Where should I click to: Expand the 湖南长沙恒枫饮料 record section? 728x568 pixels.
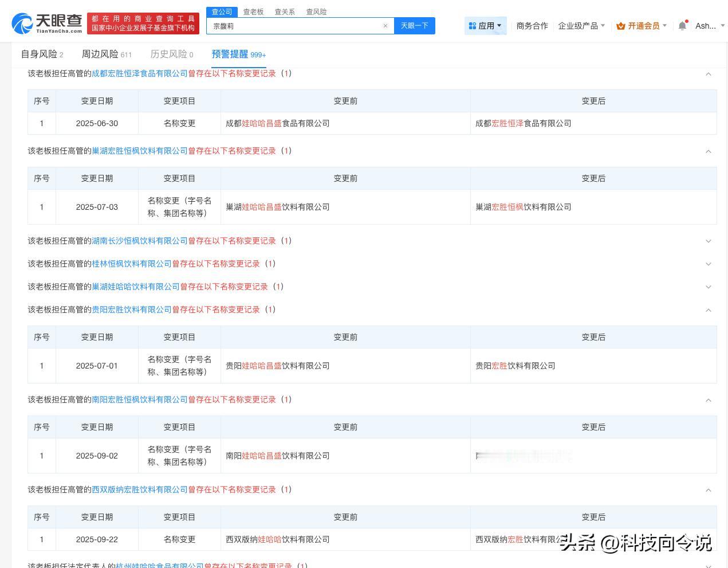(x=709, y=241)
